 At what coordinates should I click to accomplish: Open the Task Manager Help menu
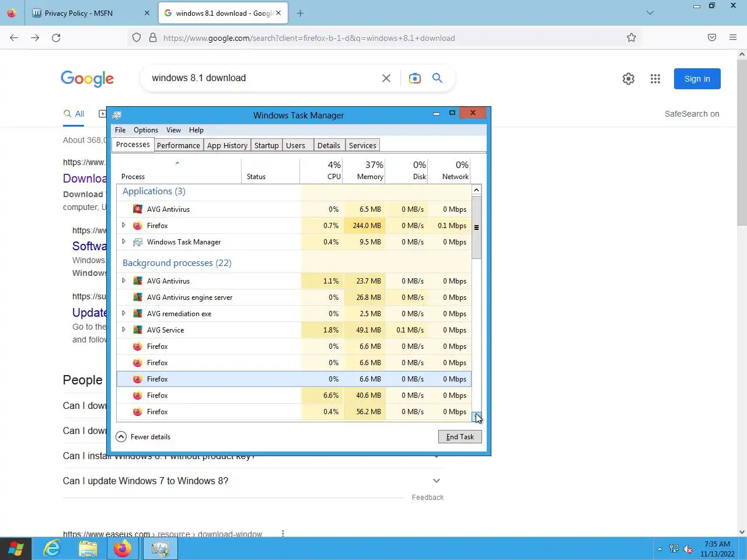pyautogui.click(x=196, y=130)
